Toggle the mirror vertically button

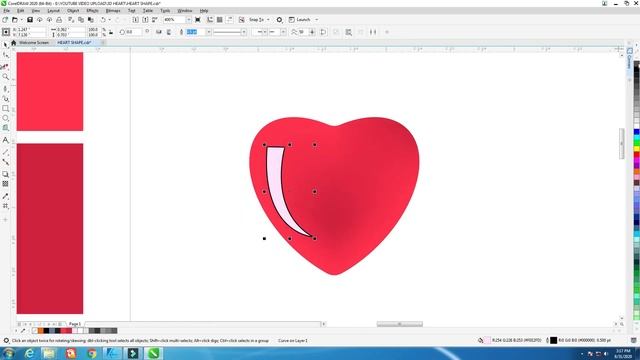[169, 32]
